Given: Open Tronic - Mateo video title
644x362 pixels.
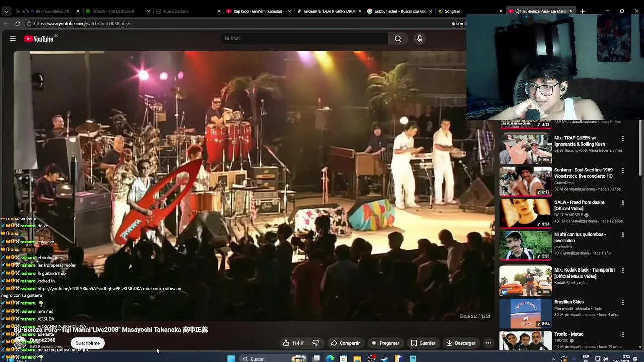Looking at the screenshot, I should click(569, 334).
